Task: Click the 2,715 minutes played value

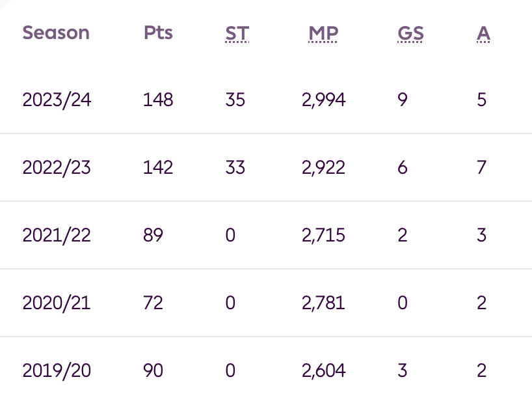Action: [324, 235]
